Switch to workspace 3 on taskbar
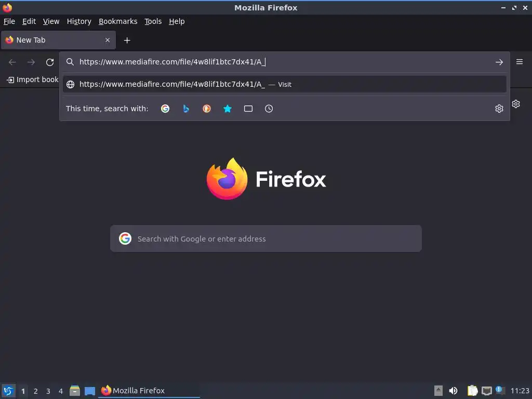The image size is (532, 399). [48, 391]
